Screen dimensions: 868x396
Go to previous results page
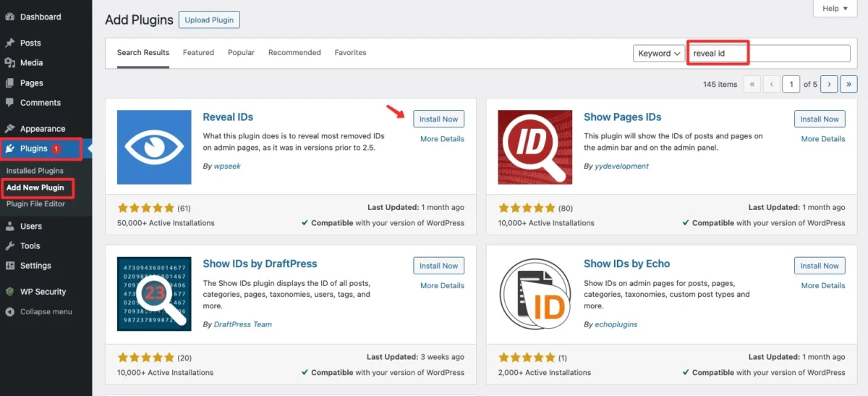pos(771,84)
